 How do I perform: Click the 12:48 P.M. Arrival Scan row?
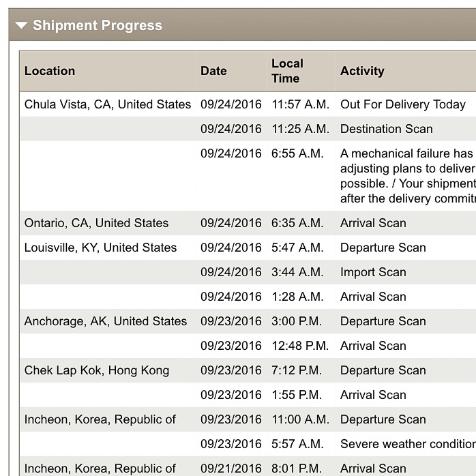pos(248,346)
